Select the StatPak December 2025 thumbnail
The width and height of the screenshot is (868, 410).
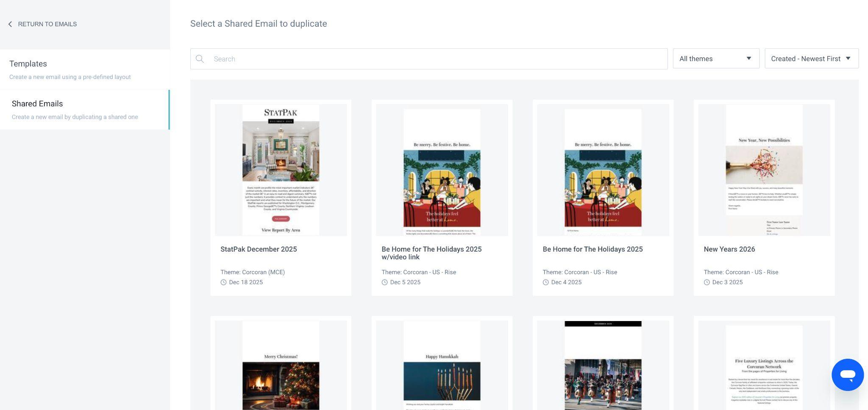[x=281, y=170]
